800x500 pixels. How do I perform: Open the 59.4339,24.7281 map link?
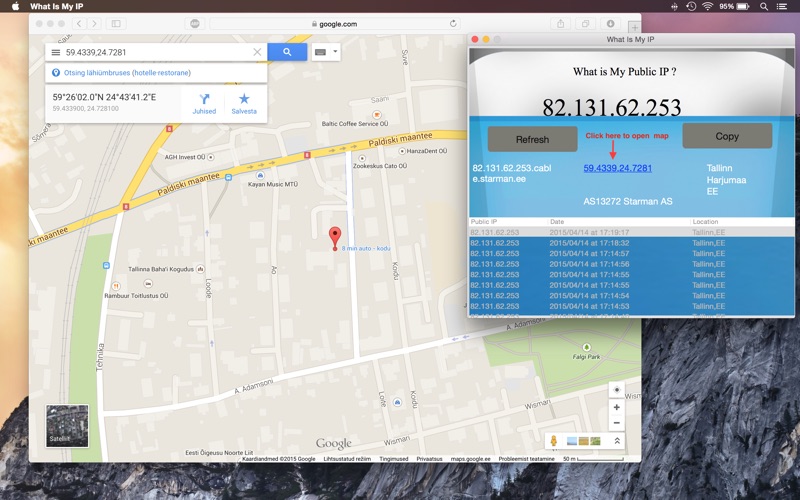click(x=617, y=168)
